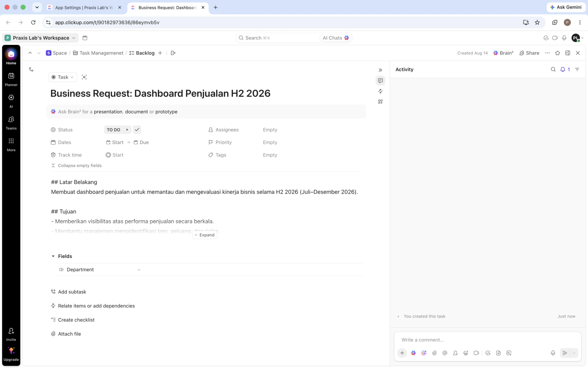The width and height of the screenshot is (588, 368).
Task: Open the Task type dropdown
Action: pos(62,77)
